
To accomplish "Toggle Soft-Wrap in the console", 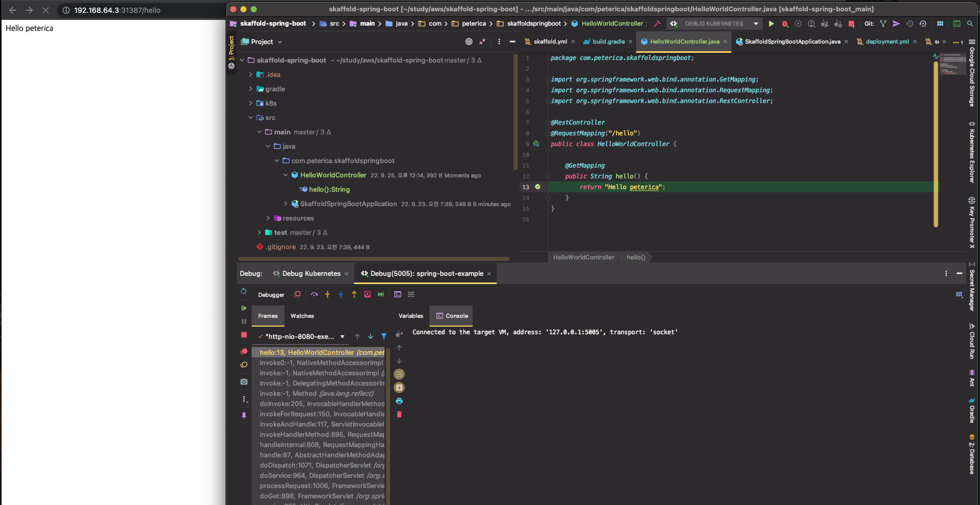I will (399, 374).
